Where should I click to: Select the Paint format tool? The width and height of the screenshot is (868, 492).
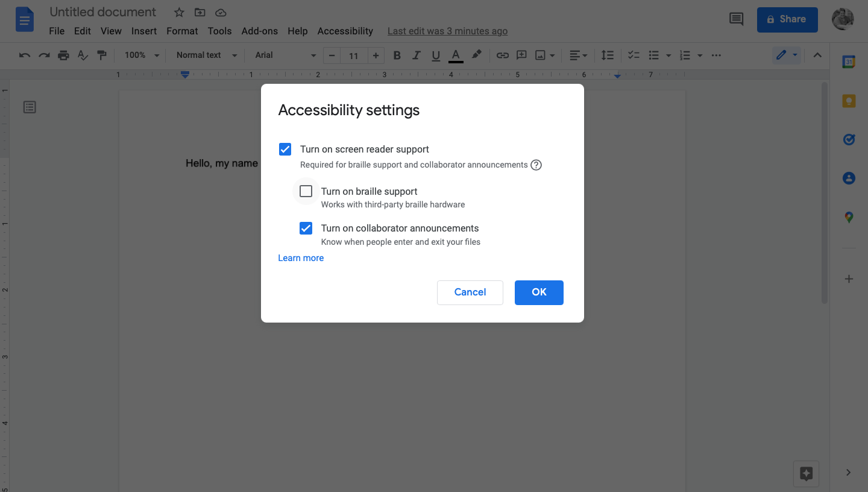[102, 55]
